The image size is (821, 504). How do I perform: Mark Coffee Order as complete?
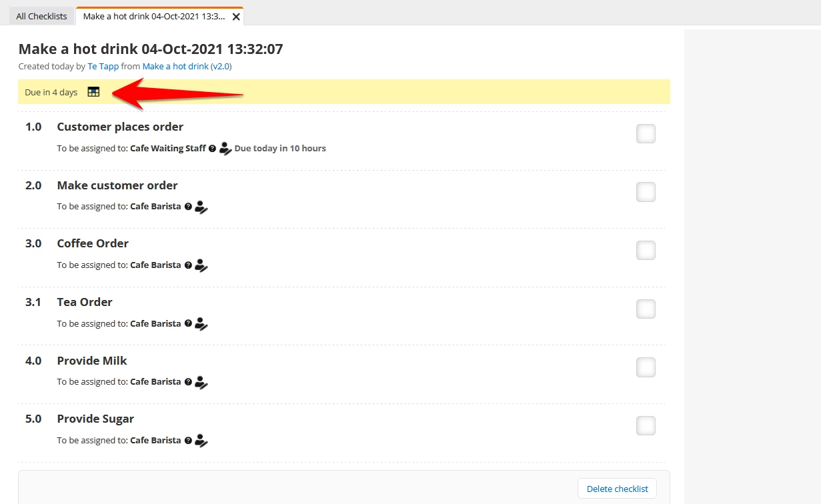pyautogui.click(x=645, y=250)
